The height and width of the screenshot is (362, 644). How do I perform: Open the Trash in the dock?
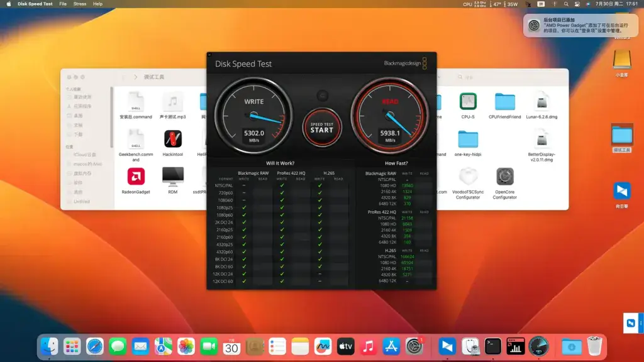pos(594,347)
